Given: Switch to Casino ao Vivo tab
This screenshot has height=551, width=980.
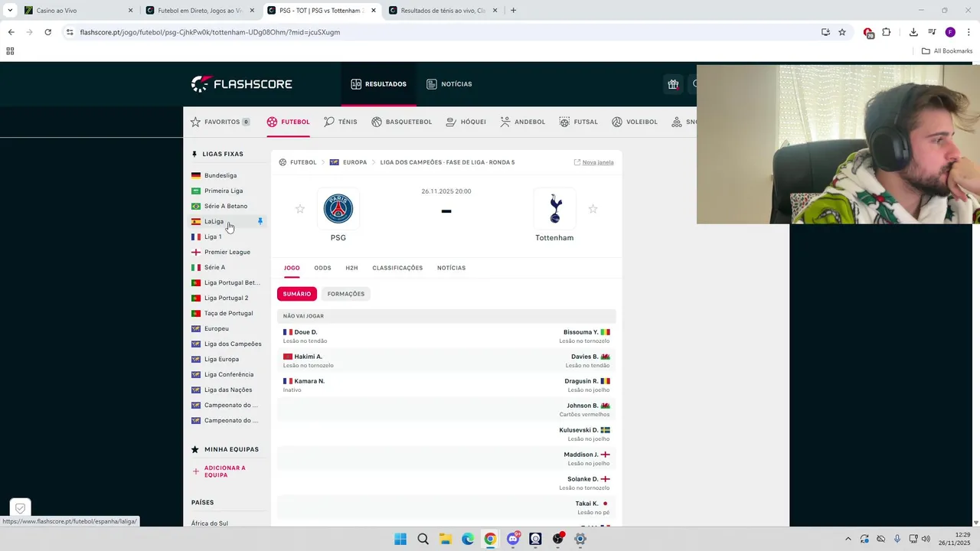Looking at the screenshot, I should pyautogui.click(x=77, y=11).
